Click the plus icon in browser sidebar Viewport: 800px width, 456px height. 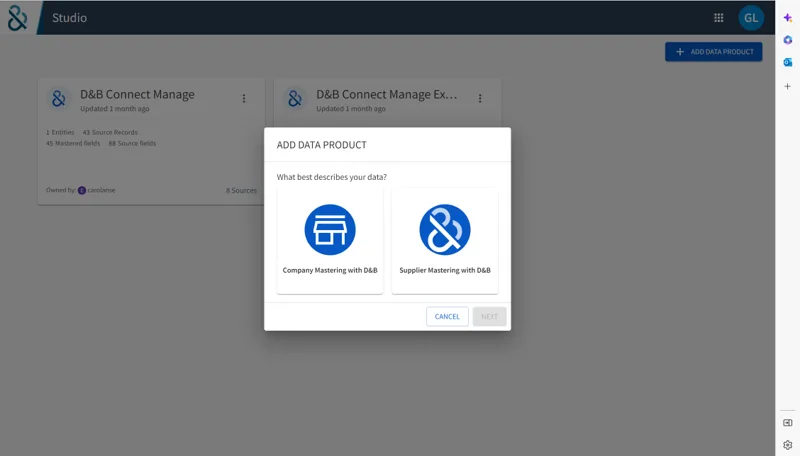point(787,86)
